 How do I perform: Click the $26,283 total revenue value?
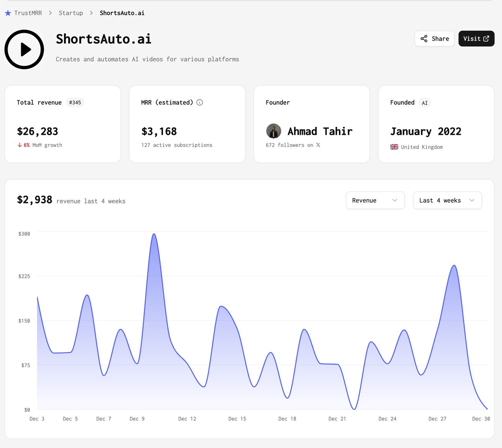[38, 131]
